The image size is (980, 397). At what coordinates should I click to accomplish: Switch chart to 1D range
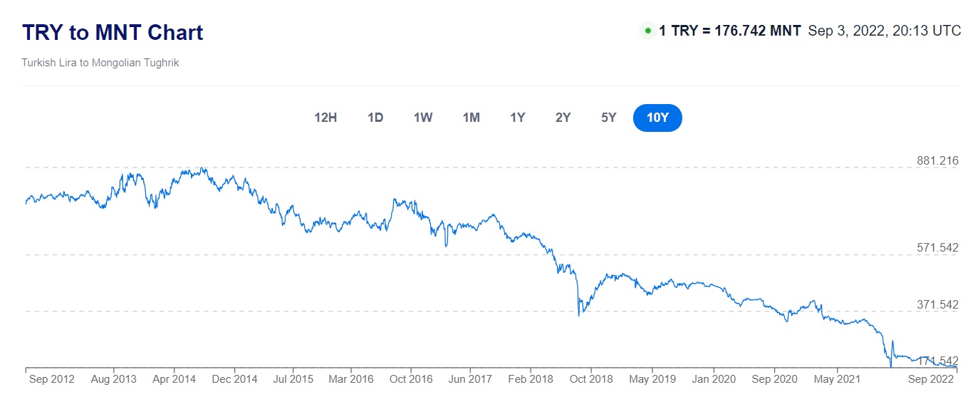pos(375,118)
